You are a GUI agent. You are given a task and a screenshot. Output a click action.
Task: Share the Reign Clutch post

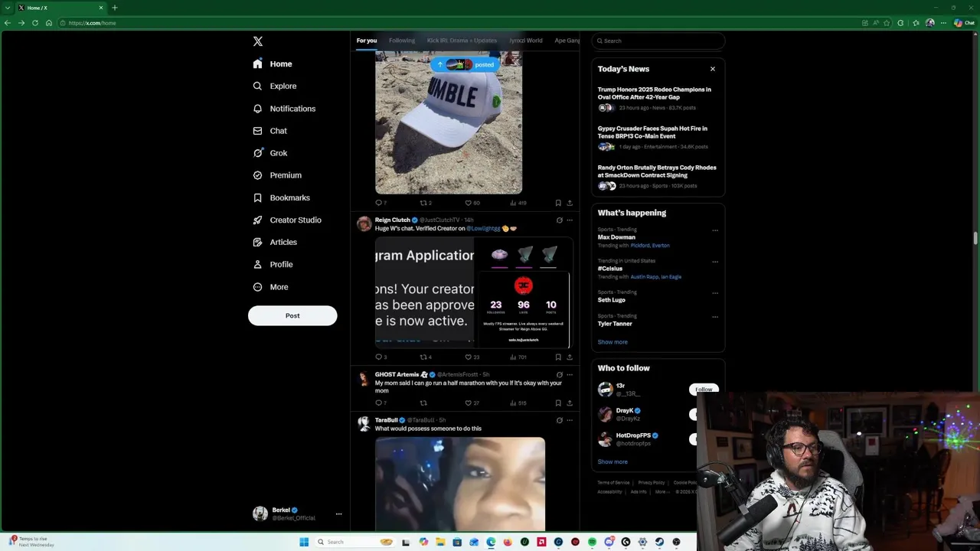[569, 357]
